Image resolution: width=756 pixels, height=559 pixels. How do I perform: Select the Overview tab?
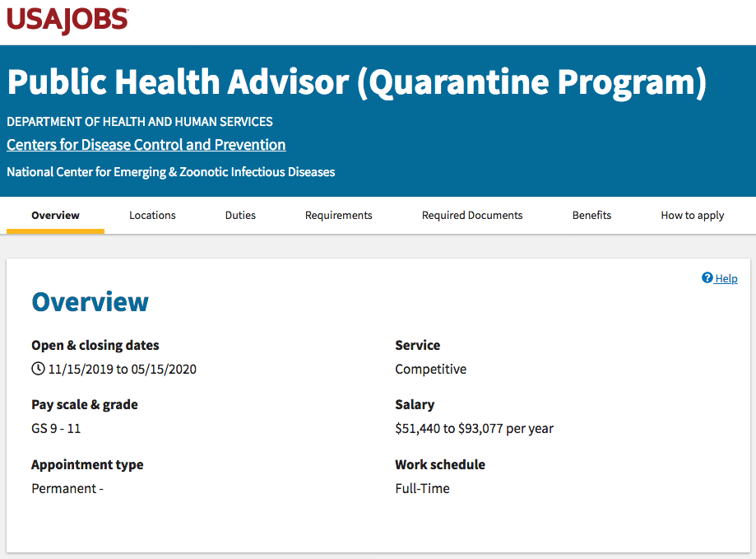(x=55, y=216)
